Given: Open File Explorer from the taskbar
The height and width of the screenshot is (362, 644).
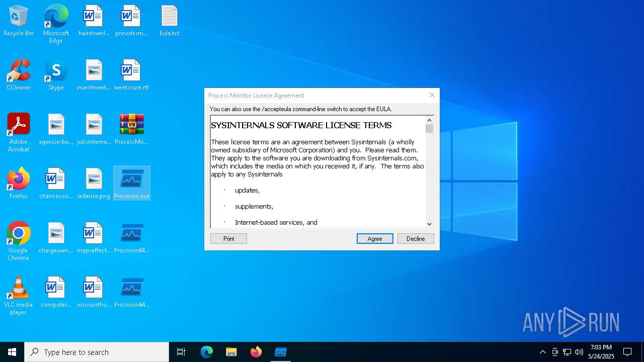Looking at the screenshot, I should pyautogui.click(x=231, y=352).
